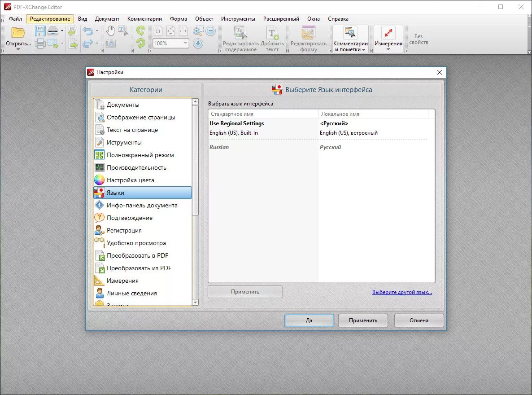Select Текст на странице category

coord(143,130)
